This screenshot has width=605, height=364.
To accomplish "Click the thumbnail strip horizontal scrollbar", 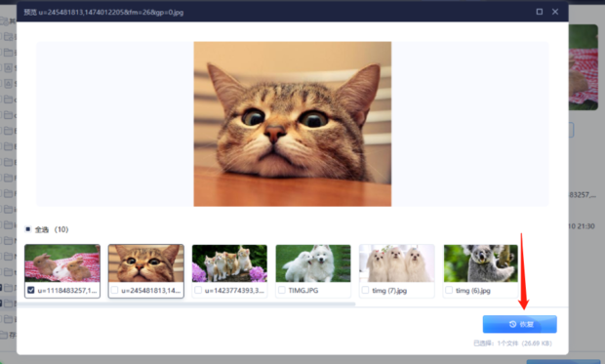I will click(x=185, y=304).
